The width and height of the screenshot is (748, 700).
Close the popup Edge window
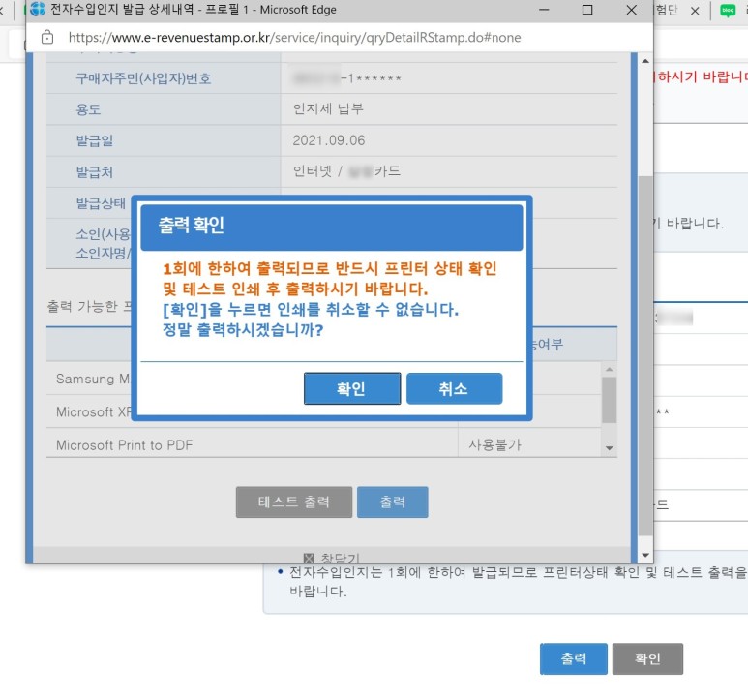(631, 10)
